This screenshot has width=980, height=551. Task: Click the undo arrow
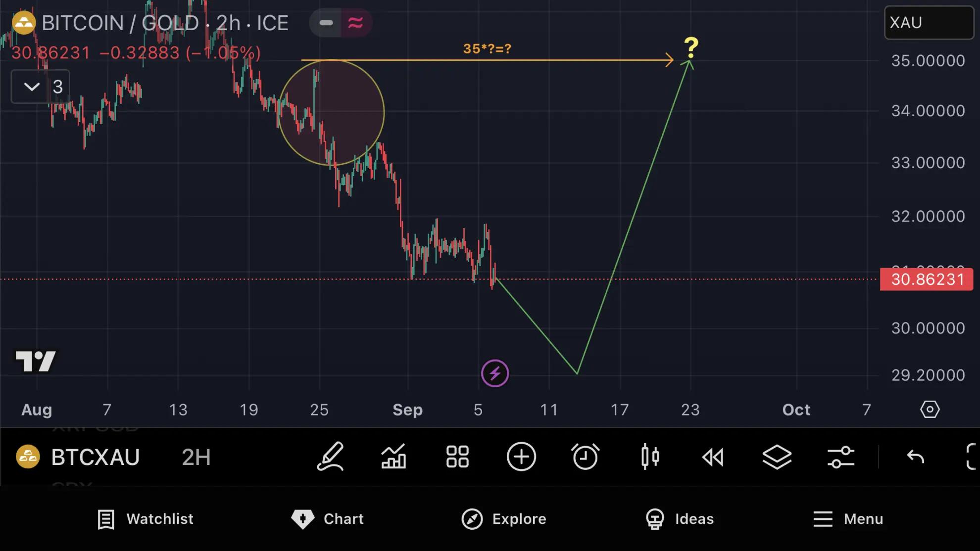[x=915, y=457]
